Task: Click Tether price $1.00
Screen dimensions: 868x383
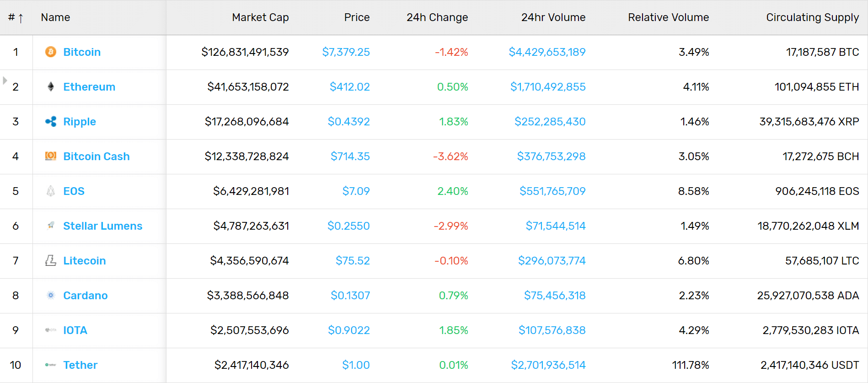Action: [x=356, y=365]
